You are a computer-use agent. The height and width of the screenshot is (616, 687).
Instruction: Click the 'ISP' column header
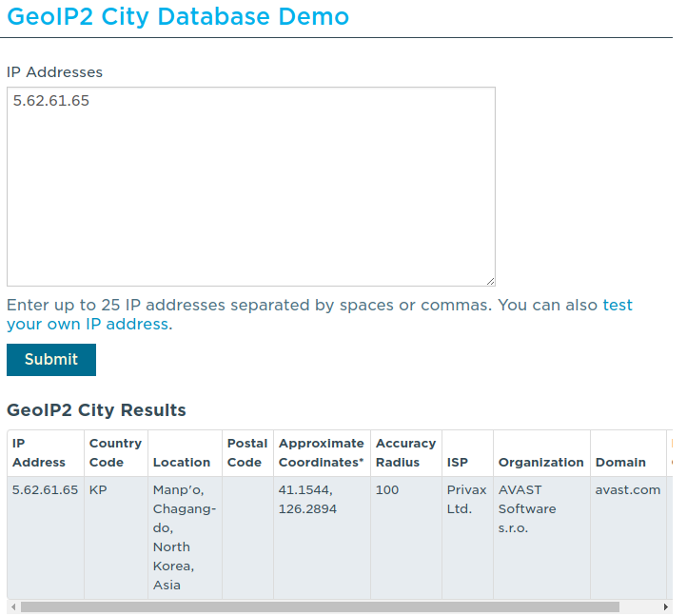click(x=467, y=453)
